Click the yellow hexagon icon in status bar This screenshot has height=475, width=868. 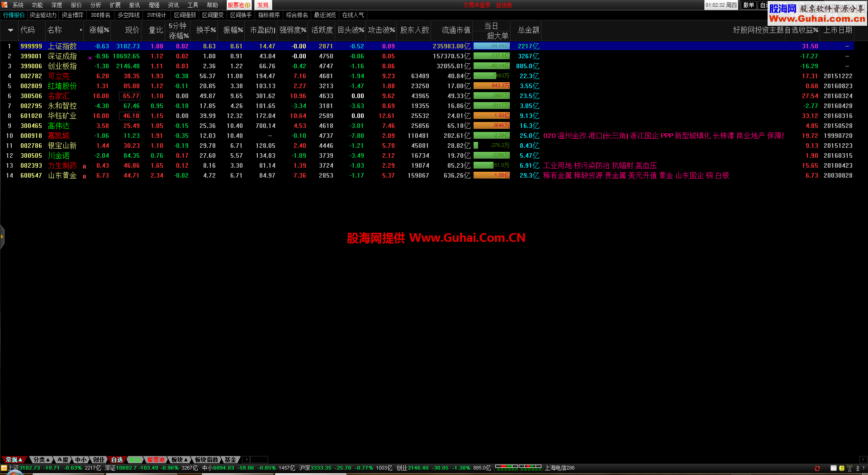841,468
